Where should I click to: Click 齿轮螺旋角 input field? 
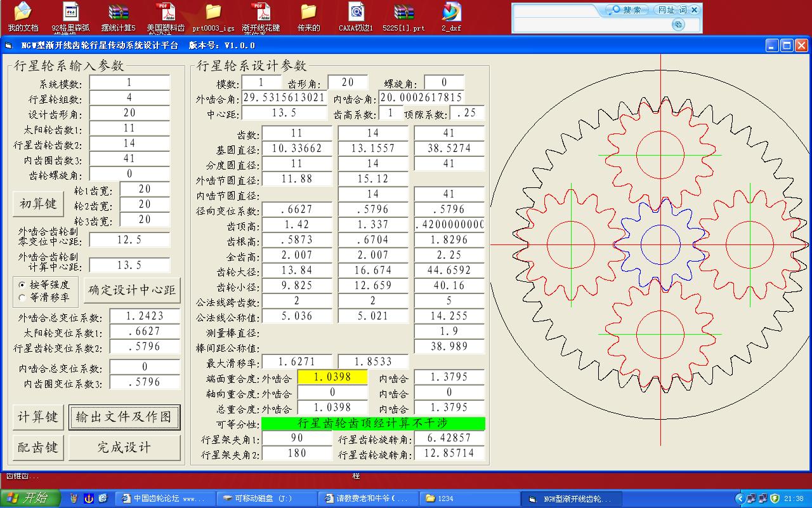(x=129, y=174)
